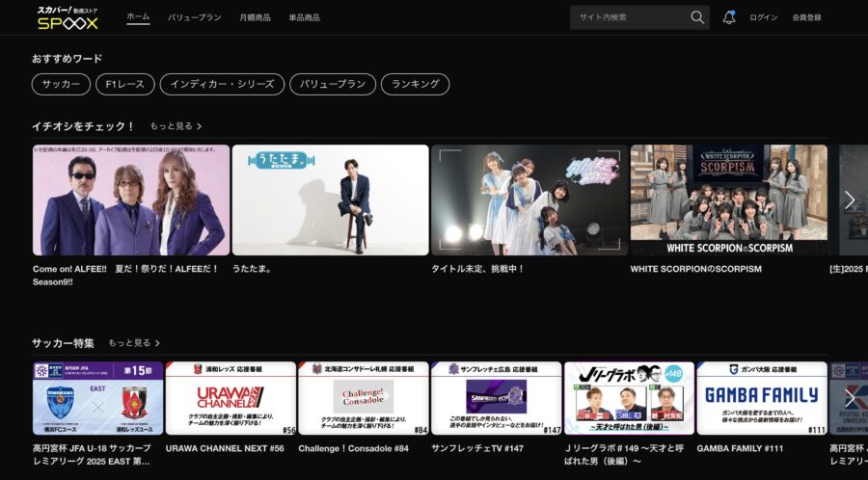Pick the インディカー・シリーズ keyword chip
This screenshot has height=480, width=868.
(x=222, y=85)
